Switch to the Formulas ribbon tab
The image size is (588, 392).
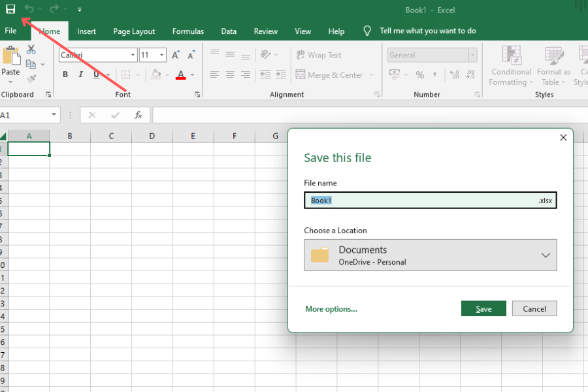click(x=188, y=31)
